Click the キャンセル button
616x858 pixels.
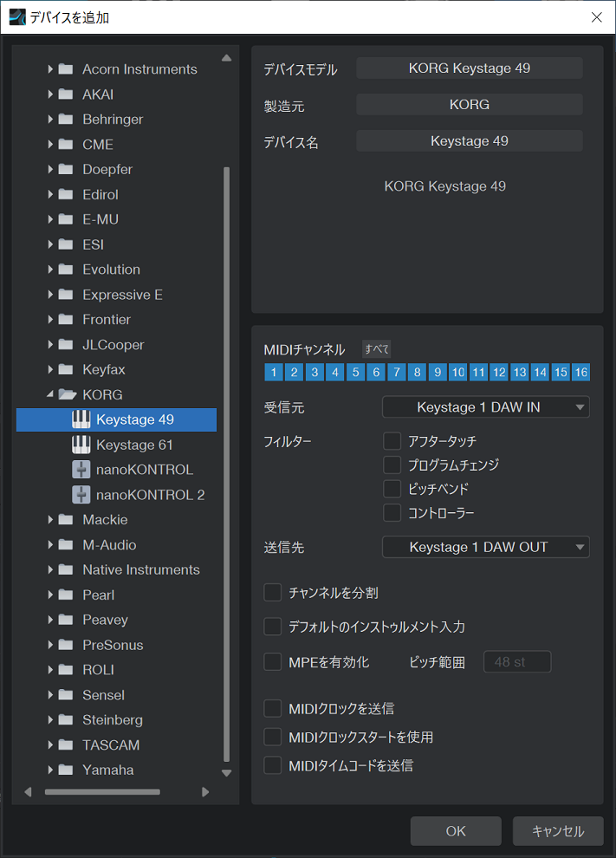pos(558,831)
